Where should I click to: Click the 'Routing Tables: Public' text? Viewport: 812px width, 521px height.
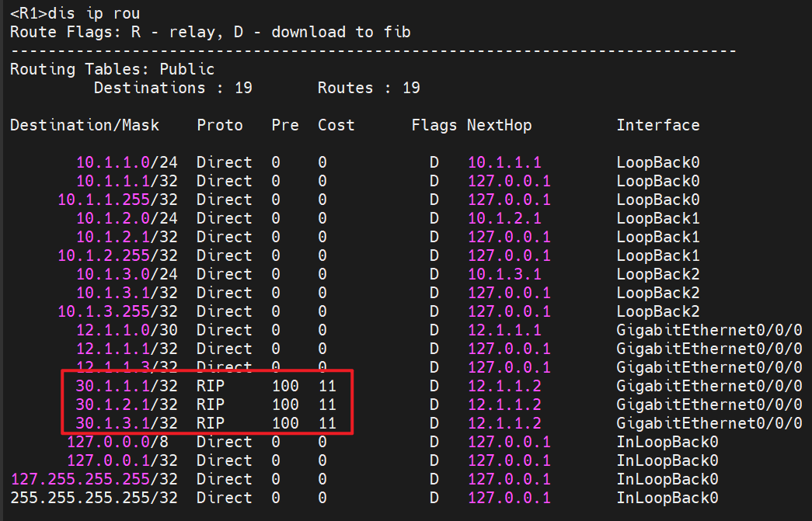(112, 69)
